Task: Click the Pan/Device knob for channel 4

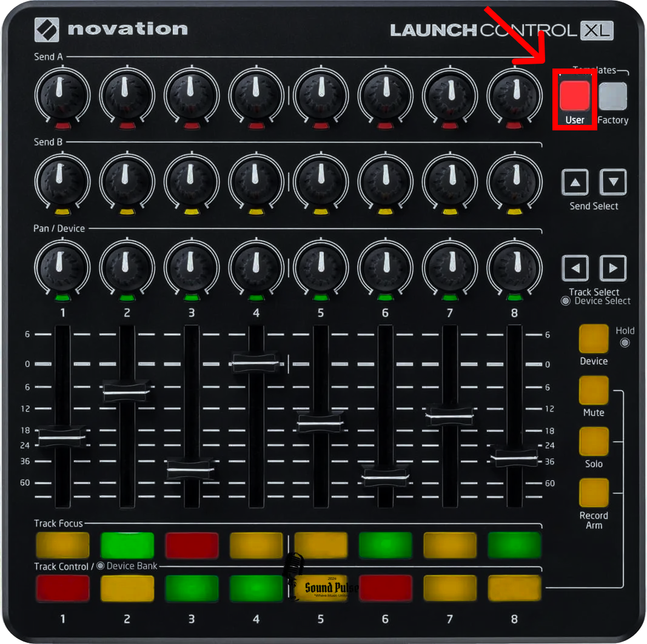Action: (x=256, y=268)
